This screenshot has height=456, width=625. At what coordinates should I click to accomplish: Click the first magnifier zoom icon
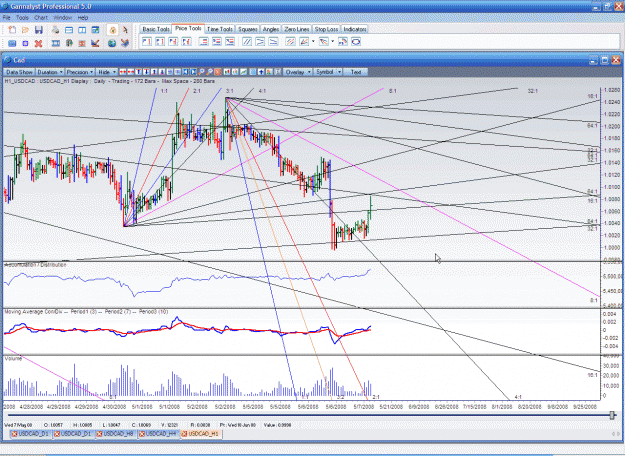pyautogui.click(x=201, y=72)
